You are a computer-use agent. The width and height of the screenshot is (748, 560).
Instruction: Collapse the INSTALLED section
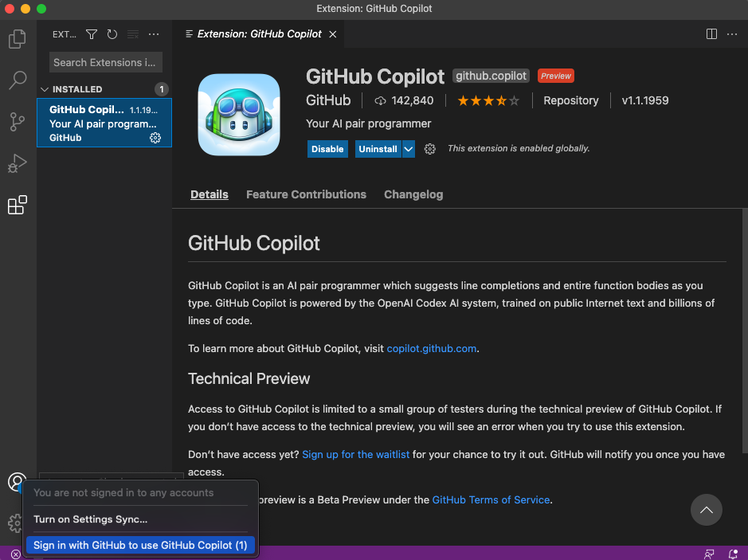[45, 89]
